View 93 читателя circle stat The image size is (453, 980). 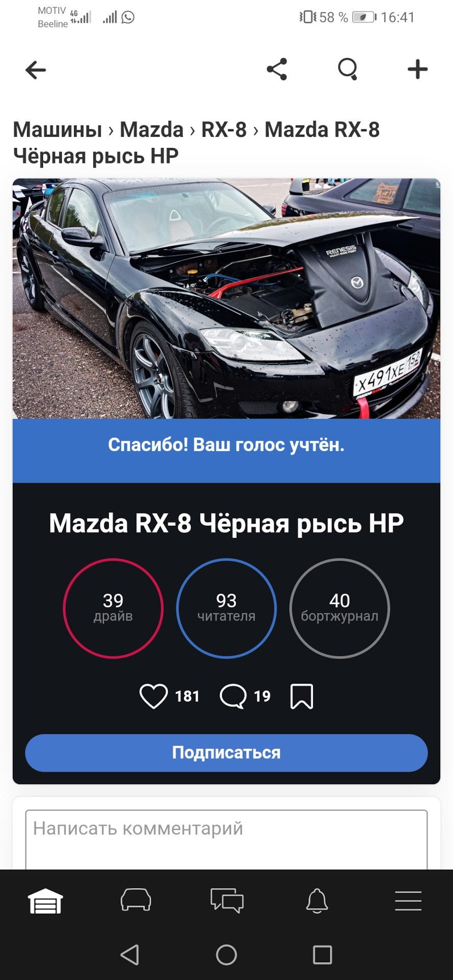(x=226, y=608)
